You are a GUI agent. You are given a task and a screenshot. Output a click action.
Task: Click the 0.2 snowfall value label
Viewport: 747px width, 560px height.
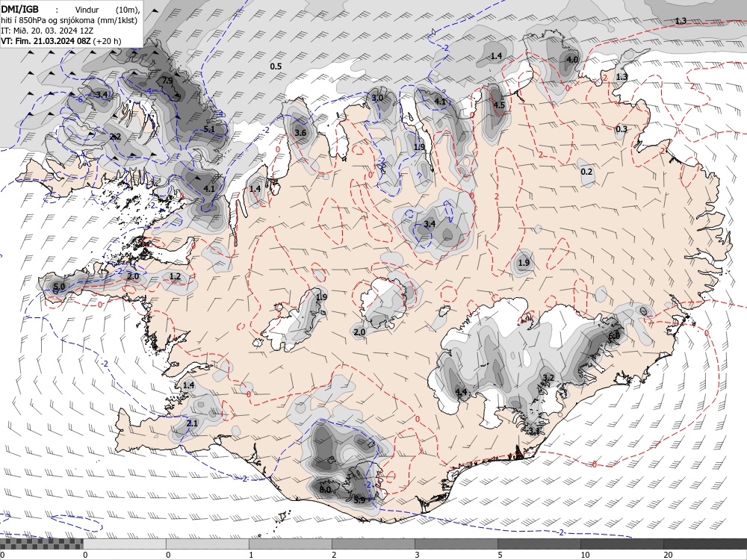click(587, 172)
